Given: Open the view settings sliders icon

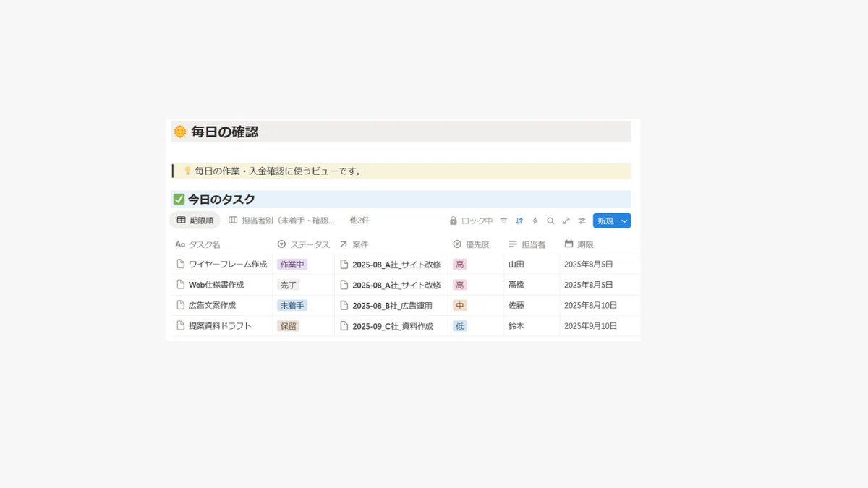Looking at the screenshot, I should 582,221.
